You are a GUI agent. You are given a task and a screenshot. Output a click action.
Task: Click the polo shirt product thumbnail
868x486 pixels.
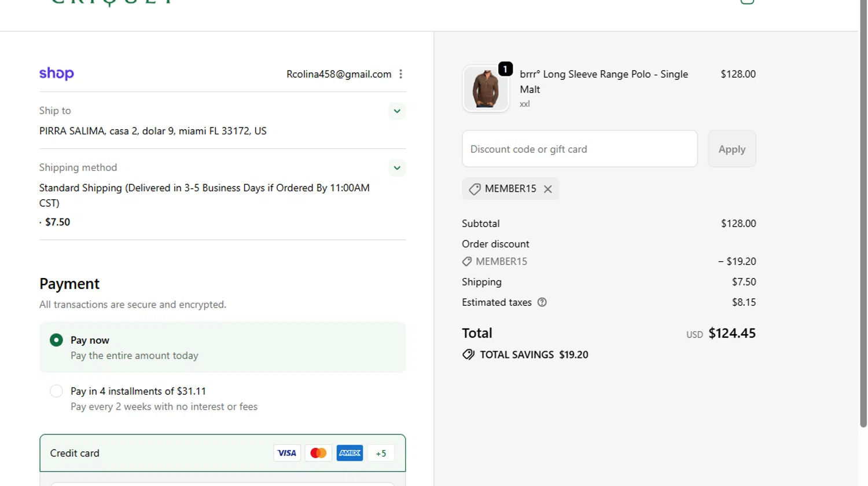[x=486, y=88]
